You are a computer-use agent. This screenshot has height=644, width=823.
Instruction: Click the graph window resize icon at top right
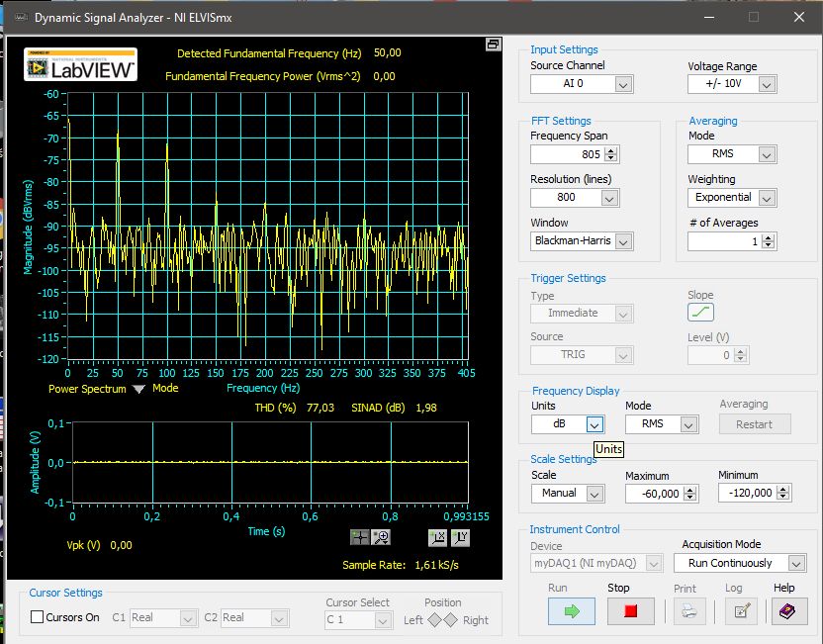point(493,45)
